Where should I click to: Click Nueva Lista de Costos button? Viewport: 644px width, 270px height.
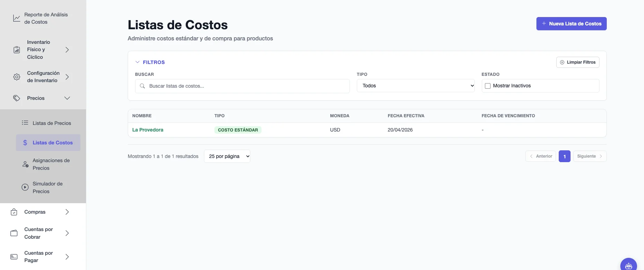[x=572, y=24]
